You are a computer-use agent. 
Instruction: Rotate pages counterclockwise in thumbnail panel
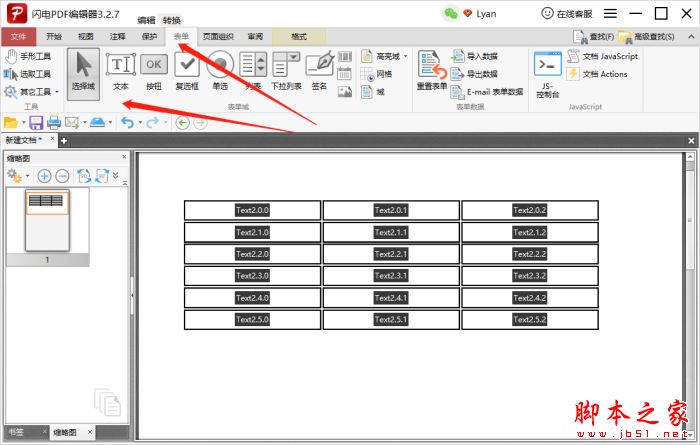84,176
